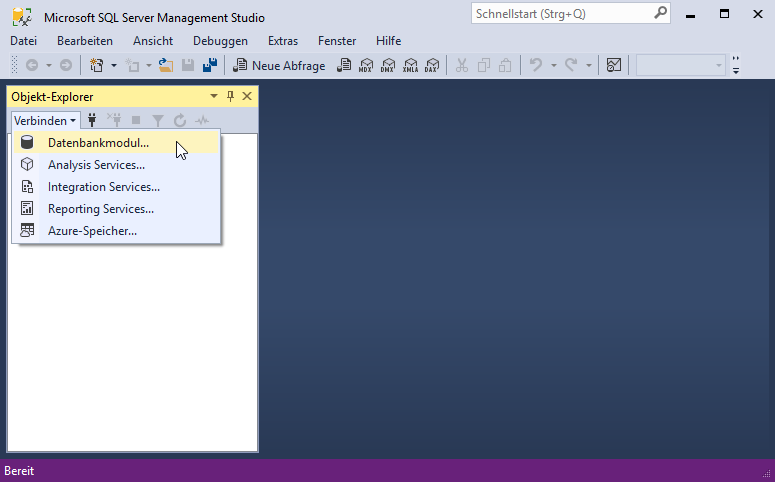The height and width of the screenshot is (482, 775).
Task: Click the XMLA query icon
Action: (410, 65)
